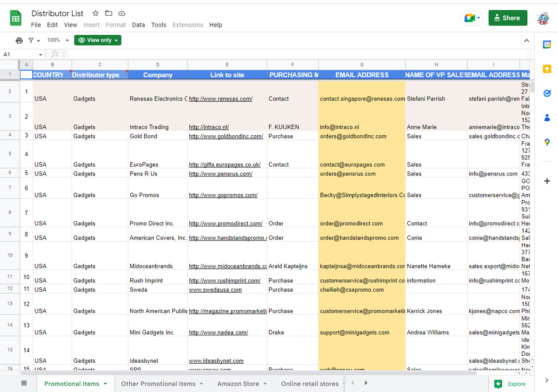This screenshot has width=558, height=392.
Task: Select the info@intraco.nl cell
Action: tap(362, 117)
